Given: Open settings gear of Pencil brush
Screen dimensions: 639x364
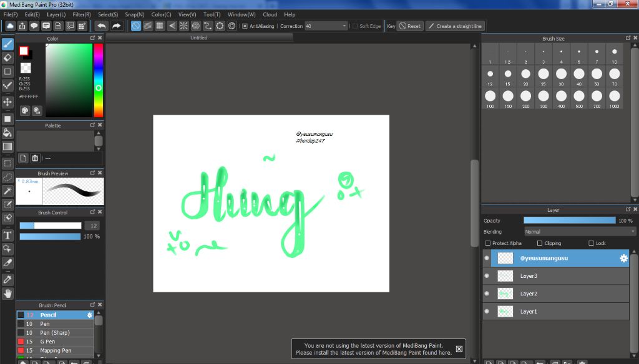Looking at the screenshot, I should [90, 315].
